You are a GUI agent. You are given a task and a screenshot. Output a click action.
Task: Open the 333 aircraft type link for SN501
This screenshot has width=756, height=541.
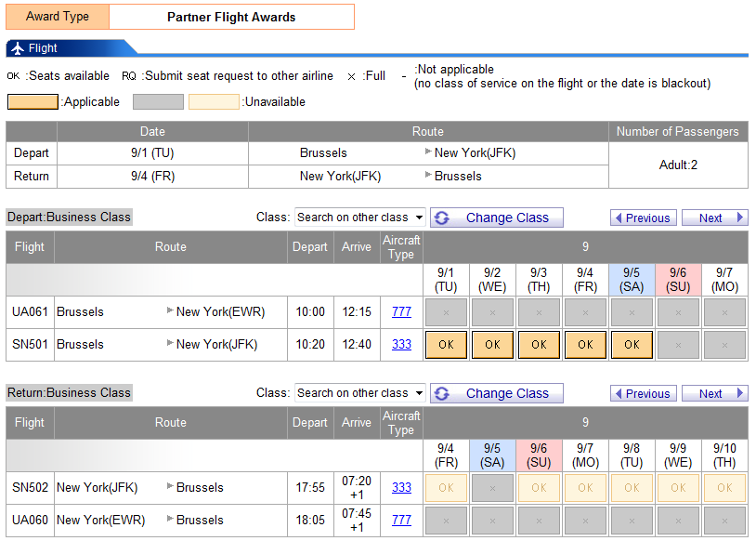pos(401,344)
